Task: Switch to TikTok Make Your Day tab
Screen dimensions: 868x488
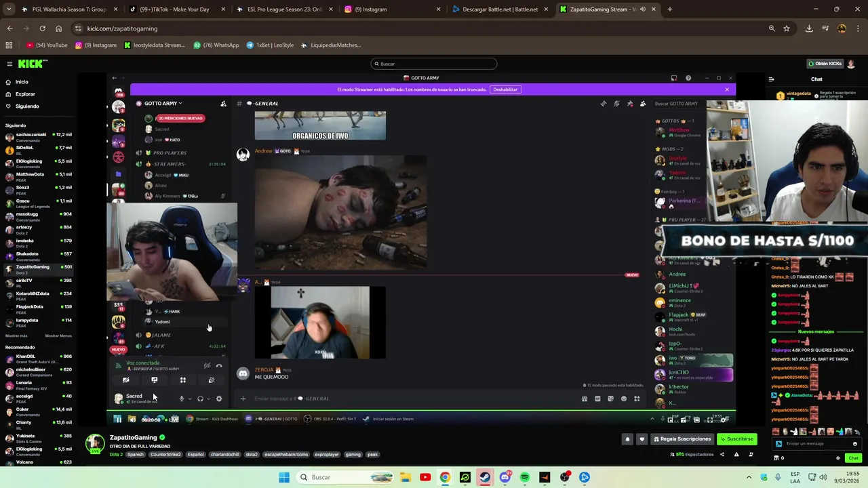Action: pos(177,9)
